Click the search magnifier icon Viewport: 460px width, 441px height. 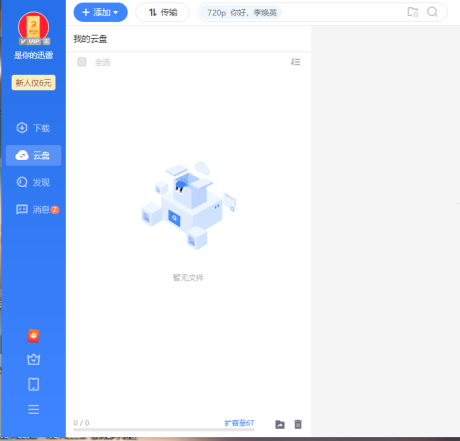click(x=432, y=12)
